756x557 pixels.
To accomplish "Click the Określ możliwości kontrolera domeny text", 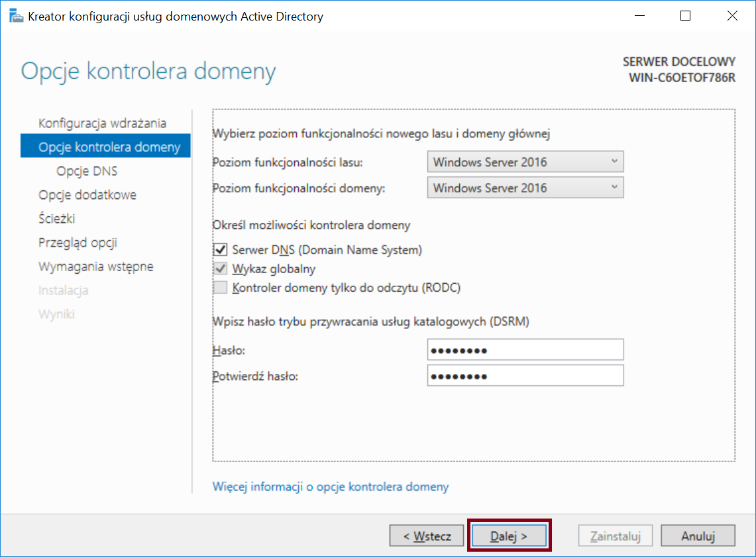I will 311,225.
